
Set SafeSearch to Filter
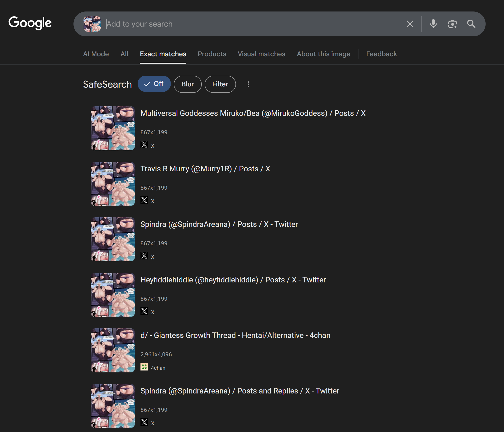[220, 84]
